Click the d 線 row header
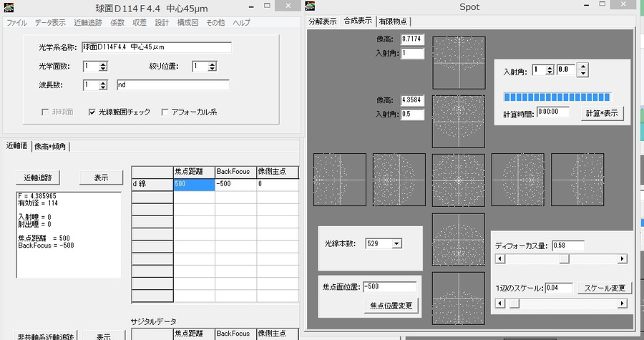This screenshot has height=340, width=644. [152, 185]
